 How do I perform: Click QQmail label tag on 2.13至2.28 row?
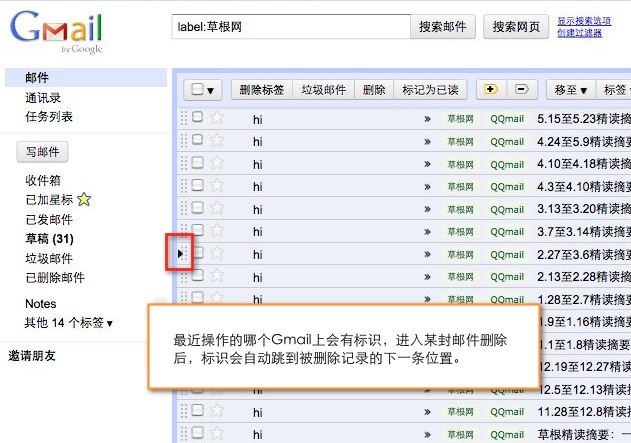[x=507, y=277]
